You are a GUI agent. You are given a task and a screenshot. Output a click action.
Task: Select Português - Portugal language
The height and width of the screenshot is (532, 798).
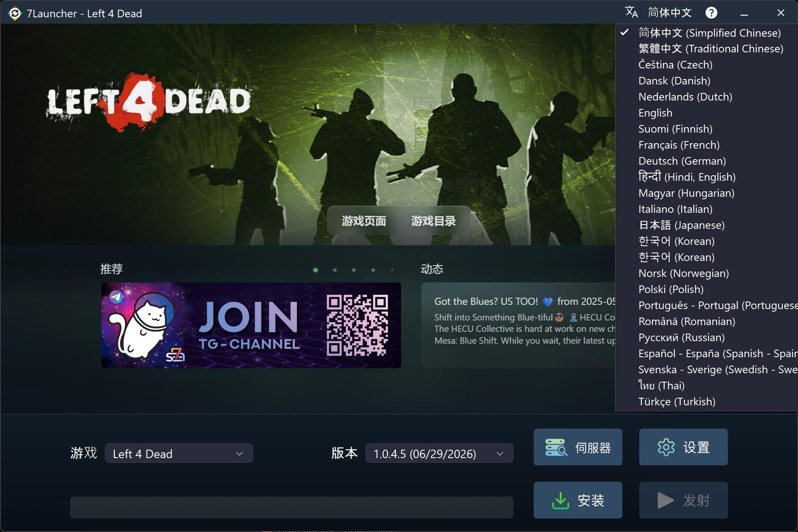(706, 306)
